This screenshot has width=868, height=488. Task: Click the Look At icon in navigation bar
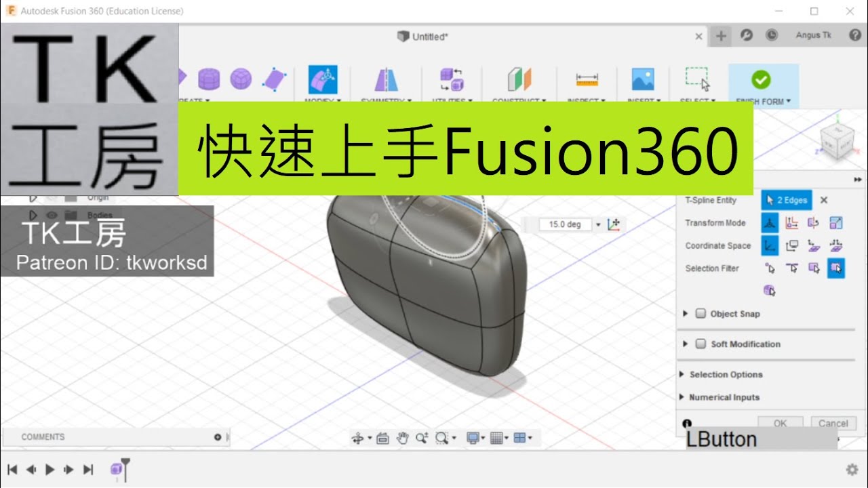(x=382, y=438)
